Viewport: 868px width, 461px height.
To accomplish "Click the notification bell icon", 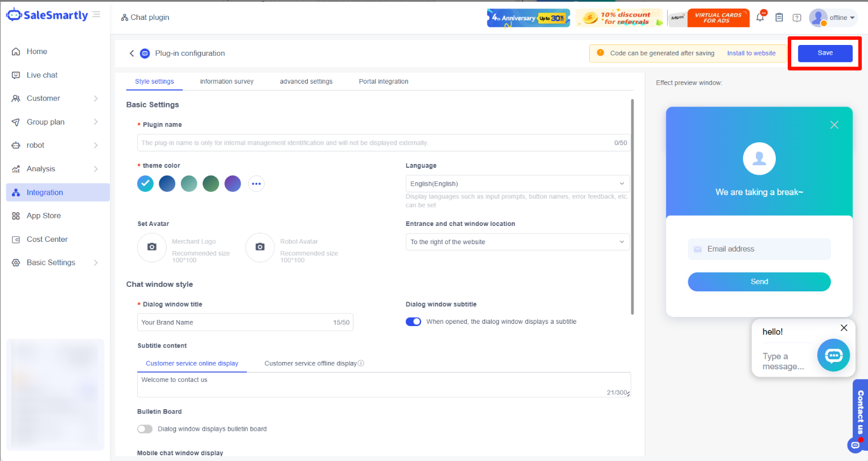I will 760,18.
